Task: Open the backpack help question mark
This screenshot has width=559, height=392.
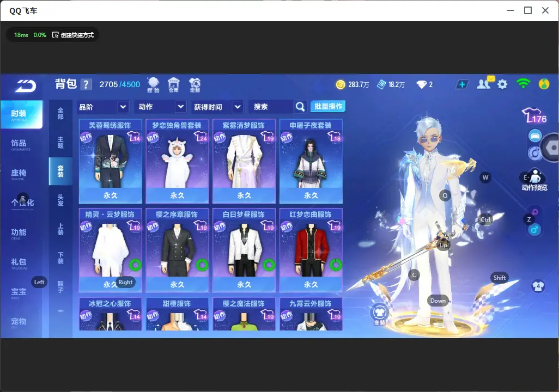Action: coord(86,84)
